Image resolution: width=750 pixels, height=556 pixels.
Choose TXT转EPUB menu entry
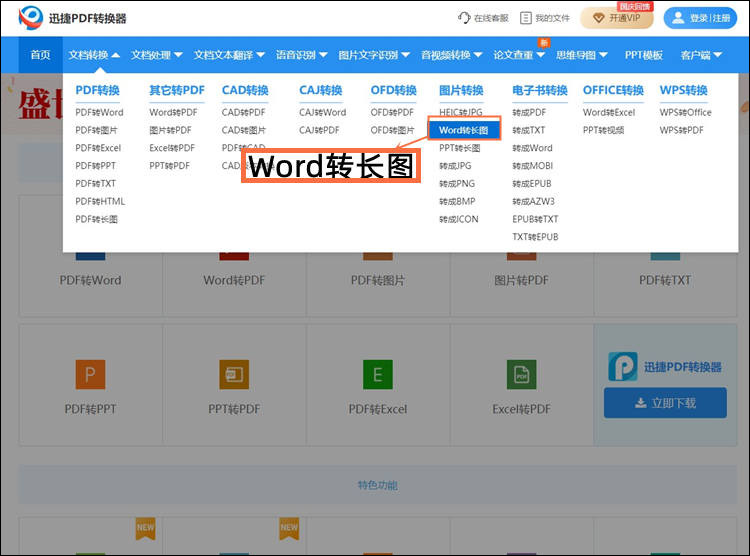coord(535,237)
